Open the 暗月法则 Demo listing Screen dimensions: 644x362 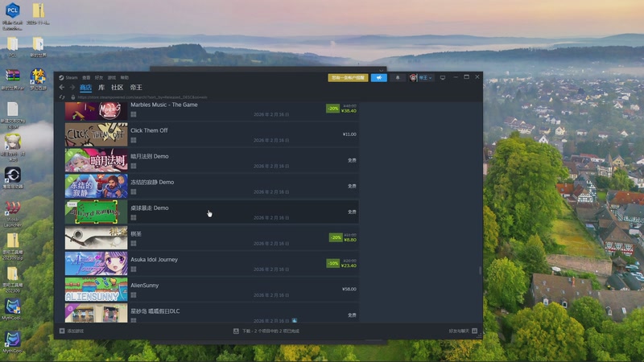click(x=212, y=160)
